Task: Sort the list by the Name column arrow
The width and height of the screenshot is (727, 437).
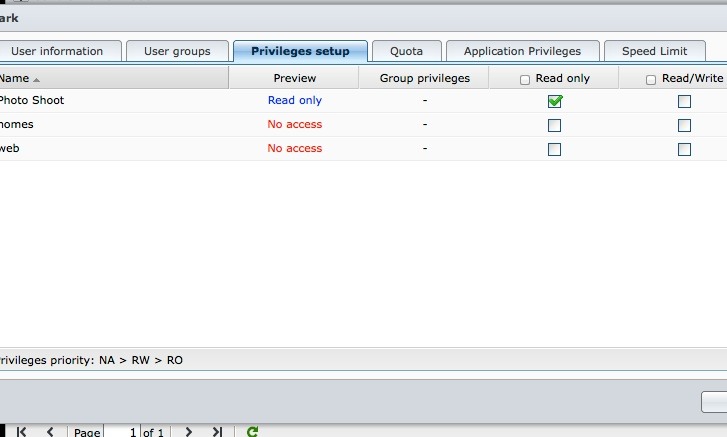Action: tap(37, 79)
